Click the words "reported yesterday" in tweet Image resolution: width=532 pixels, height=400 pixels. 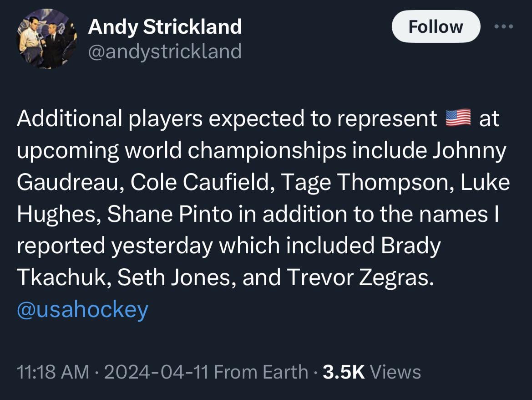(x=115, y=246)
